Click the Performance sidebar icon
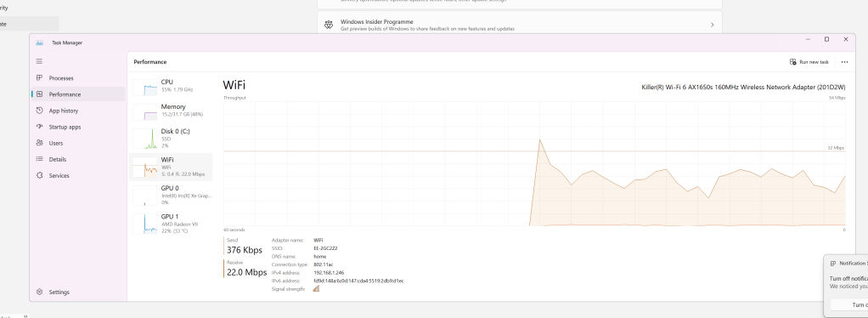This screenshot has height=318, width=868. [x=39, y=94]
